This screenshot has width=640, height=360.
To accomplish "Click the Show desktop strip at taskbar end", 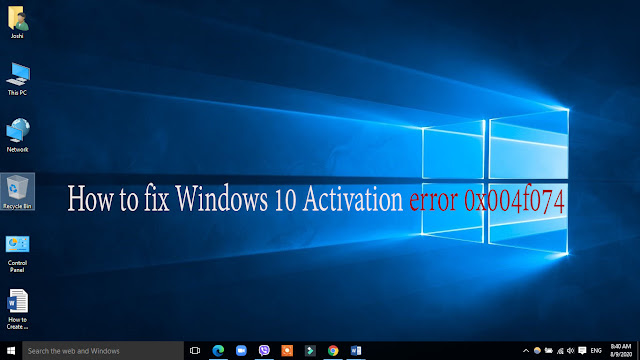I will (x=638, y=351).
